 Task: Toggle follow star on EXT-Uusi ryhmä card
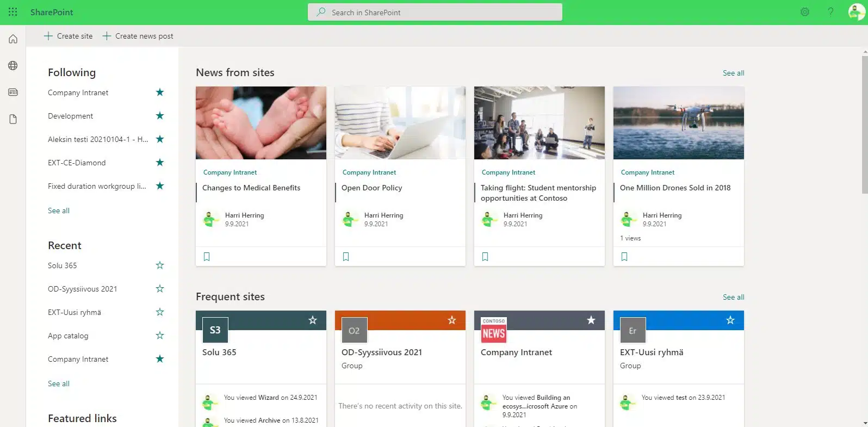tap(730, 320)
